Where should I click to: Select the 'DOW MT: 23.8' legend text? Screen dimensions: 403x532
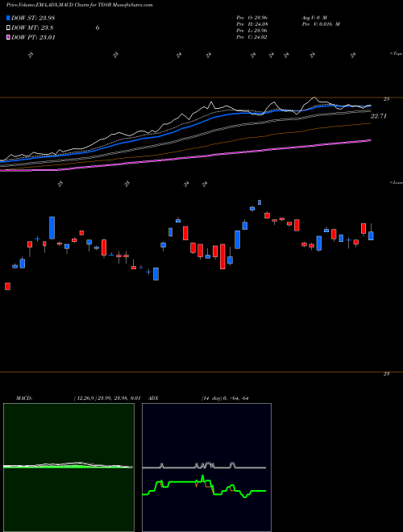32,28
